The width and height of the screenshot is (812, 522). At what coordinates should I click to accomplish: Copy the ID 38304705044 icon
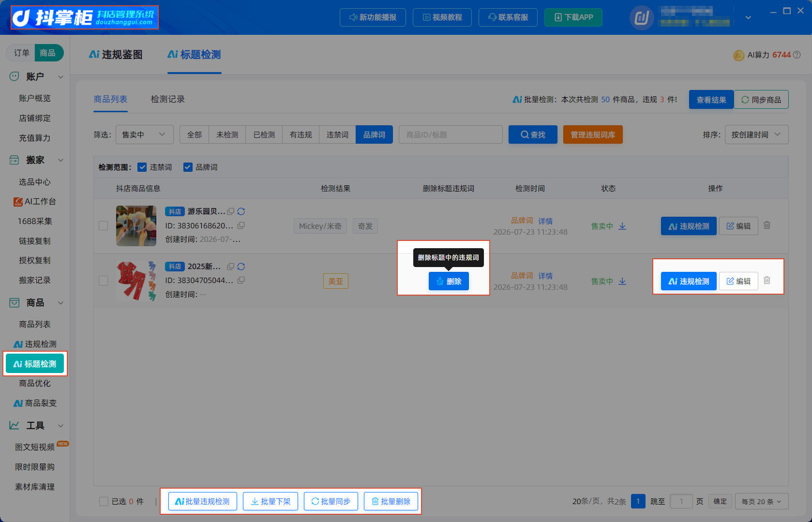coord(241,280)
